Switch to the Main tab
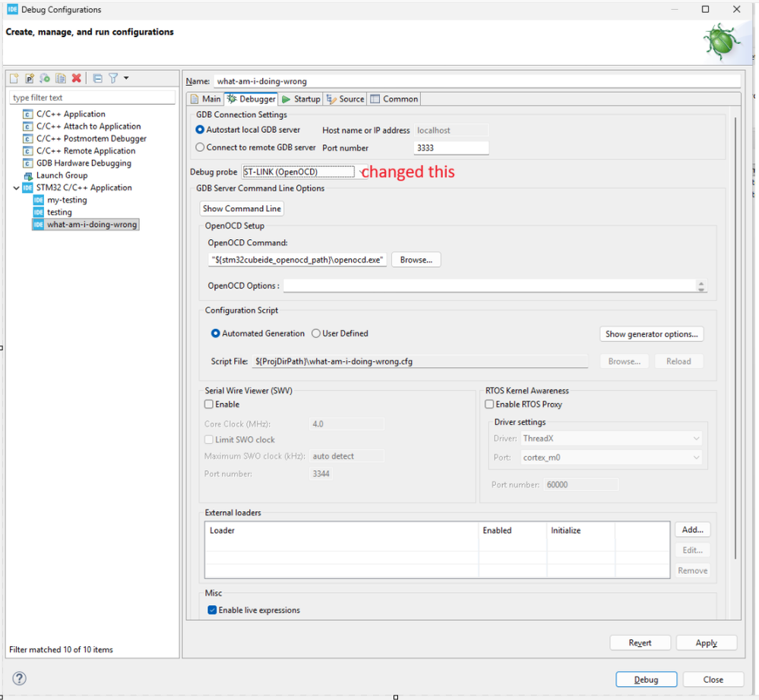This screenshot has width=759, height=700. 206,99
